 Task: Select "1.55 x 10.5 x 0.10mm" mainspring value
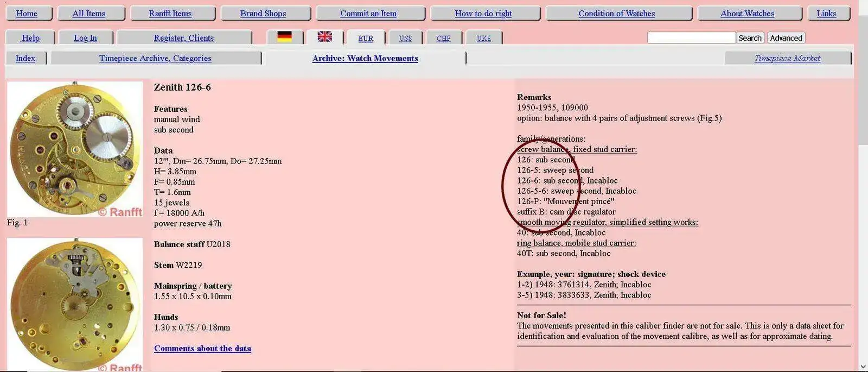[193, 296]
